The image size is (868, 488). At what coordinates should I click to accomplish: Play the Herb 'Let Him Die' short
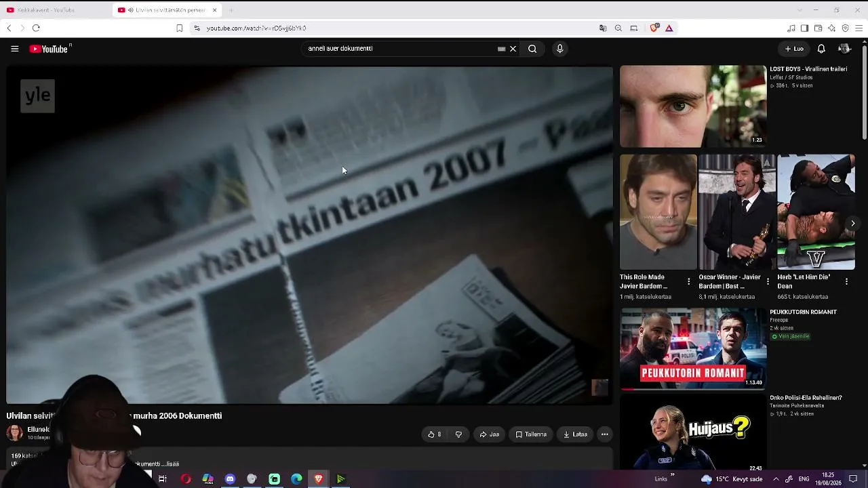tap(816, 212)
